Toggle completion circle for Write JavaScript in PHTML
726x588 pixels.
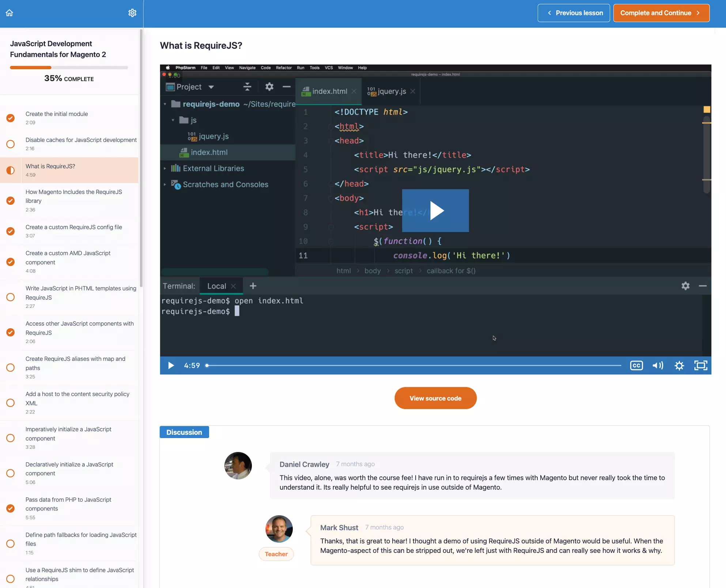coord(11,297)
